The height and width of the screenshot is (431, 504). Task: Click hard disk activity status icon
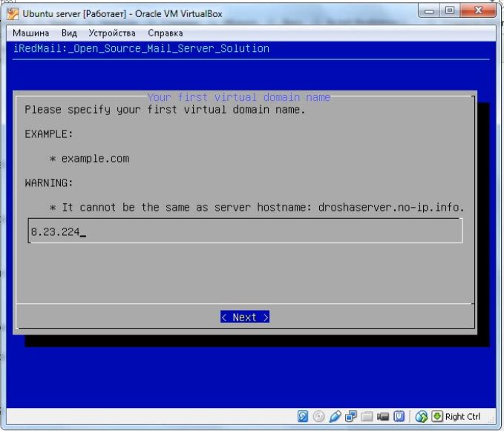point(303,416)
